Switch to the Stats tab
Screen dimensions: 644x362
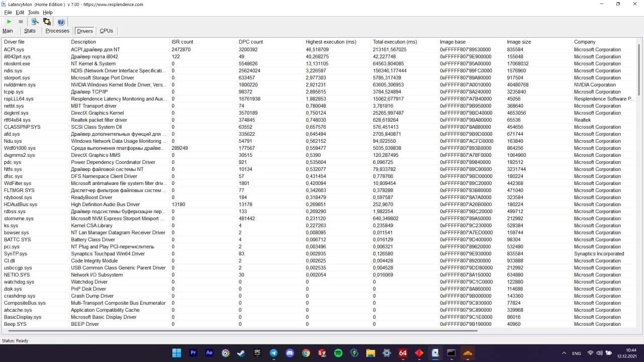tap(30, 31)
